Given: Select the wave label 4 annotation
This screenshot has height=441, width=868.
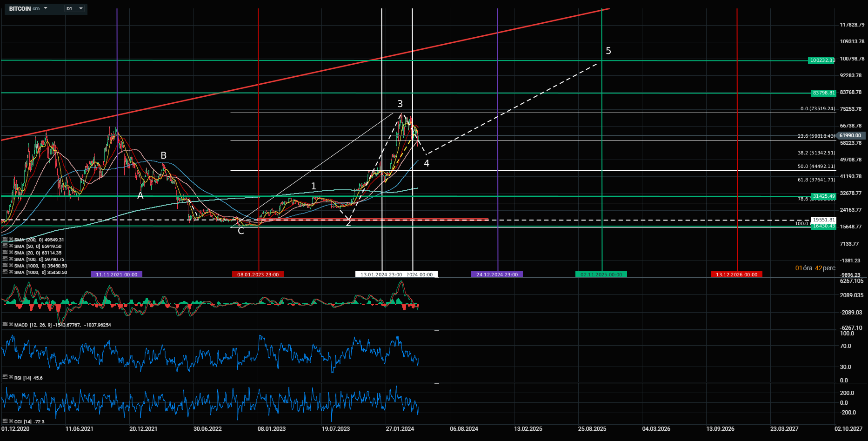Looking at the screenshot, I should tap(427, 163).
